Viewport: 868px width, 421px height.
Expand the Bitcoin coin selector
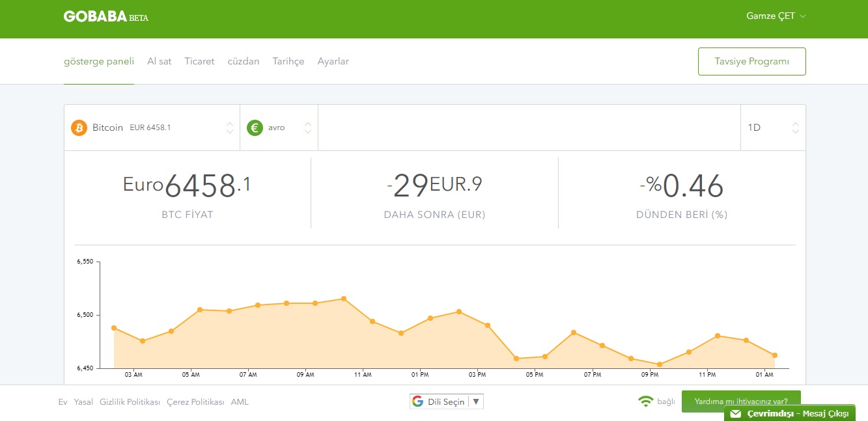point(152,128)
